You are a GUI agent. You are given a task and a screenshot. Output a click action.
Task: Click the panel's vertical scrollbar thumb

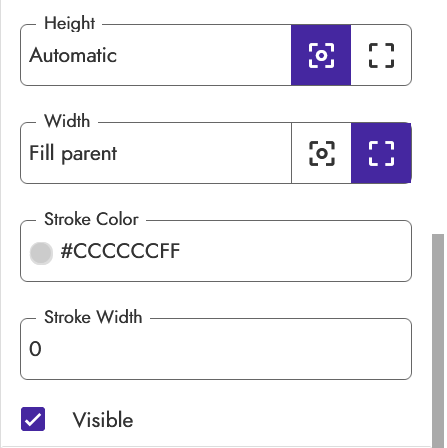coord(438,341)
